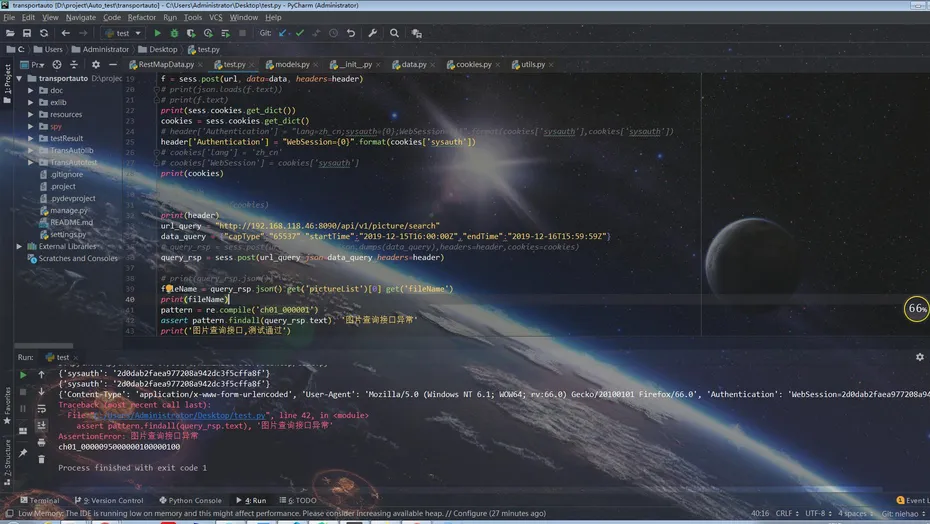Click the Synchronize toolbar icon
This screenshot has height=524, width=930.
click(x=44, y=33)
